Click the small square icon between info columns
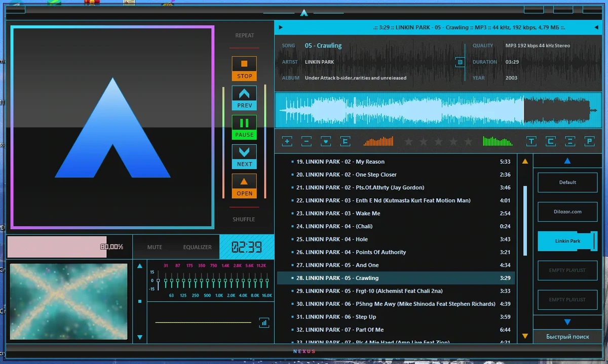The image size is (608, 364). (460, 62)
